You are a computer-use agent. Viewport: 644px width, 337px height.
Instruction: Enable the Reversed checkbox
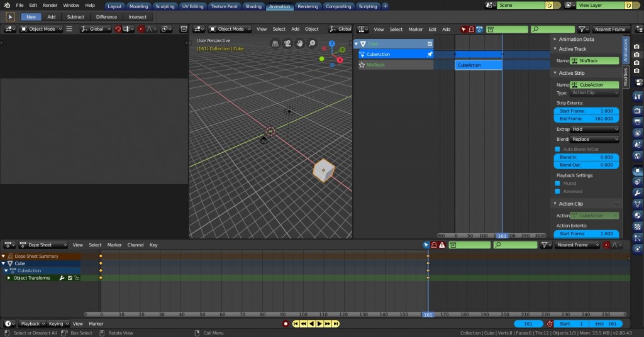(557, 191)
